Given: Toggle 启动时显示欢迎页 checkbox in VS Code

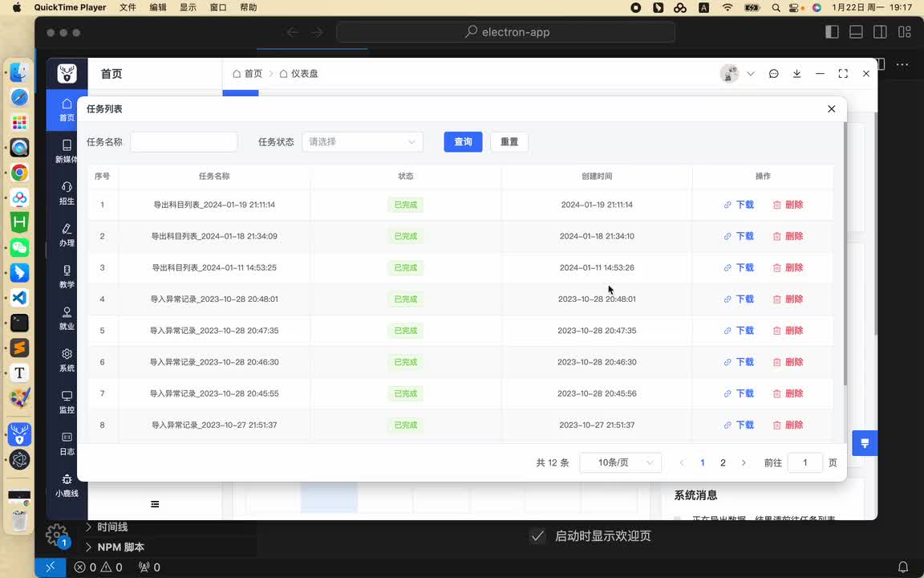Looking at the screenshot, I should pyautogui.click(x=537, y=535).
